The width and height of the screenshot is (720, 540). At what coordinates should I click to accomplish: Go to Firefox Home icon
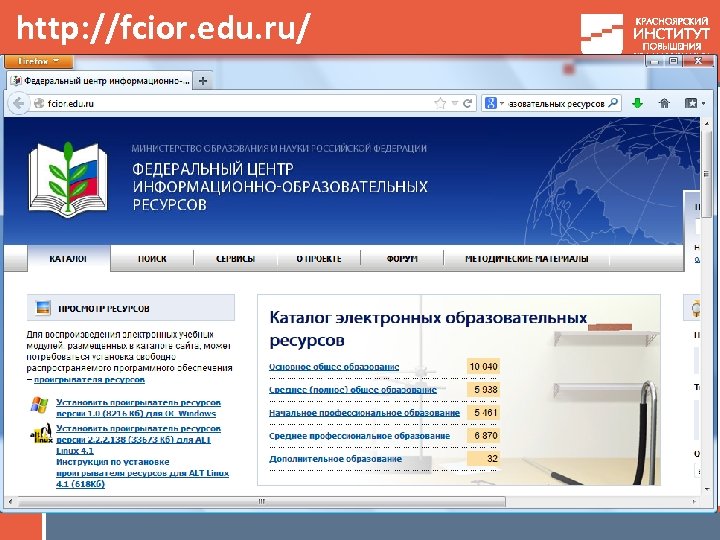pyautogui.click(x=664, y=103)
